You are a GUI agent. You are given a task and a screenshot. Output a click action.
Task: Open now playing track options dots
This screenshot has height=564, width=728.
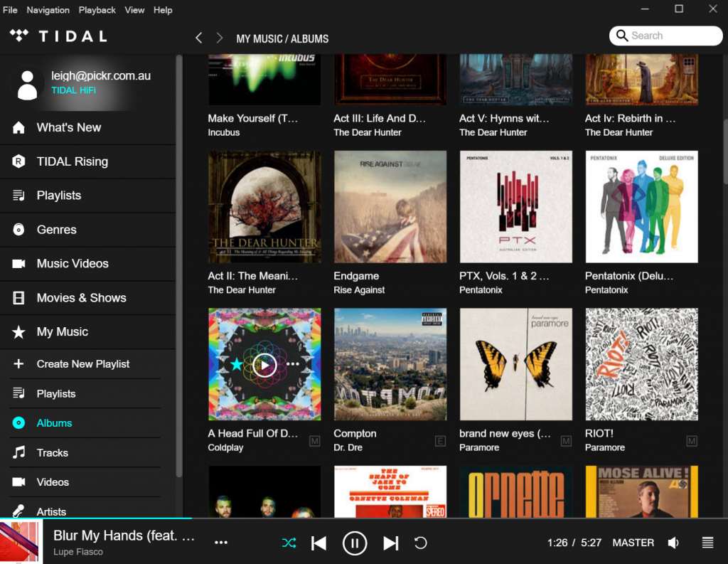click(x=221, y=543)
